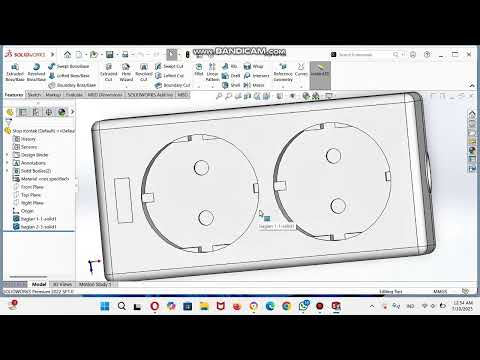This screenshot has width=480, height=360.
Task: Select Lofted Cut
Action: click(169, 76)
